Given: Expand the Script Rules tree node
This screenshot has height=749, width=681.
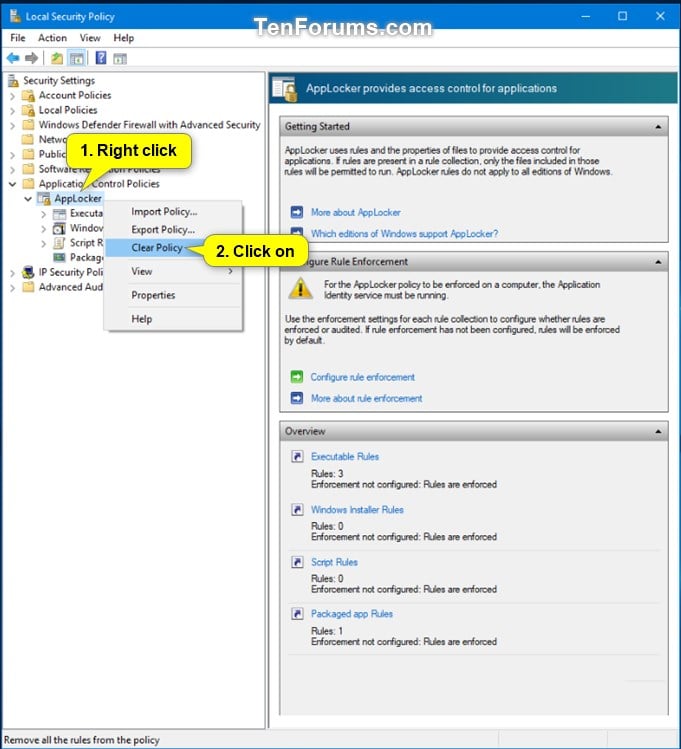Looking at the screenshot, I should coord(43,244).
